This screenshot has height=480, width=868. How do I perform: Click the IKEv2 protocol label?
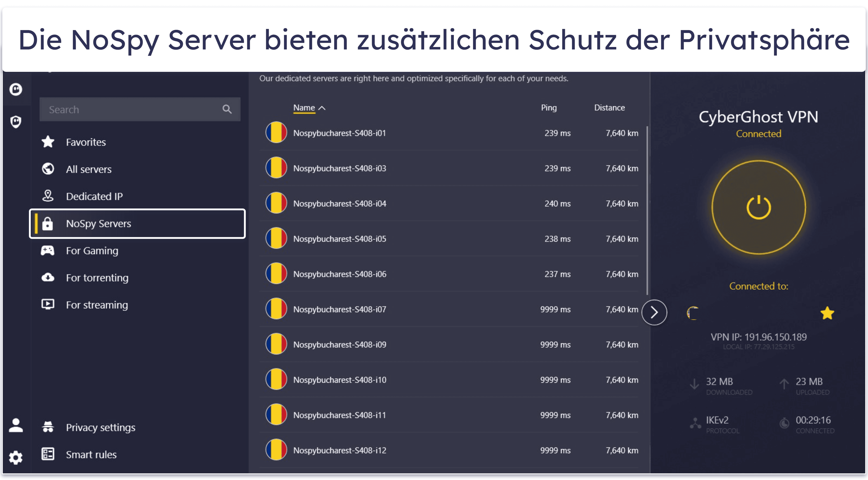click(x=717, y=420)
